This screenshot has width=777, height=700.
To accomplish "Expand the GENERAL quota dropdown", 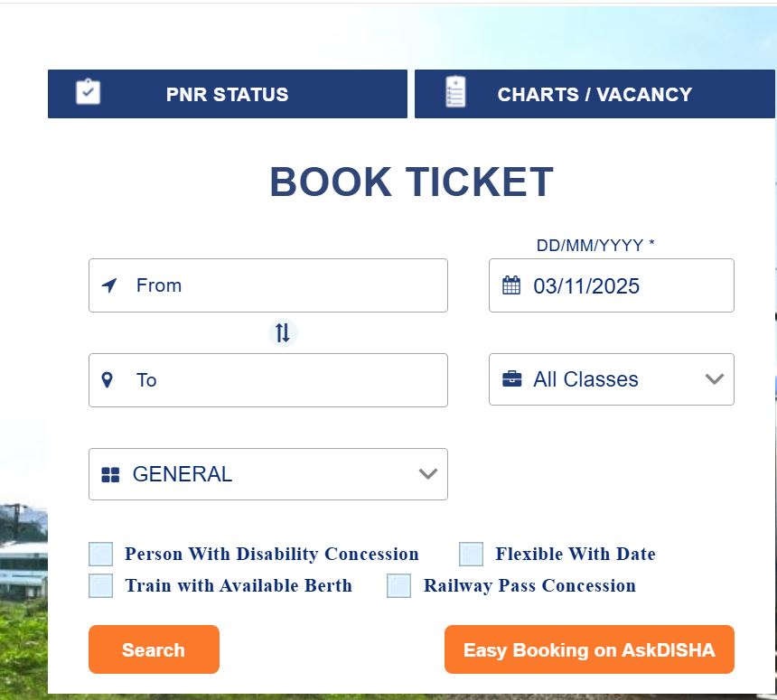I will point(267,473).
